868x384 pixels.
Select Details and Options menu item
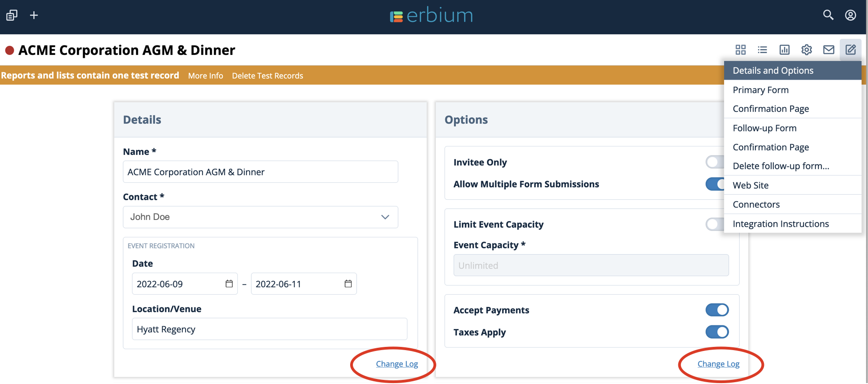click(793, 71)
